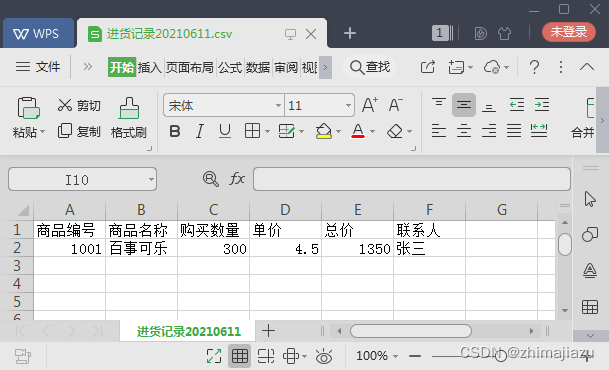Toggle bold formatting button
The height and width of the screenshot is (370, 609).
point(175,132)
